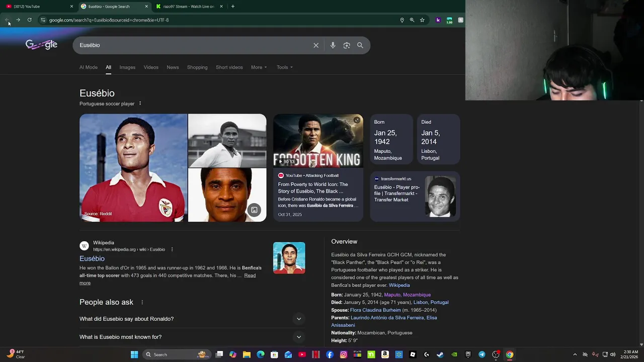
Task: Open the purple K extension icon
Action: coord(438,20)
